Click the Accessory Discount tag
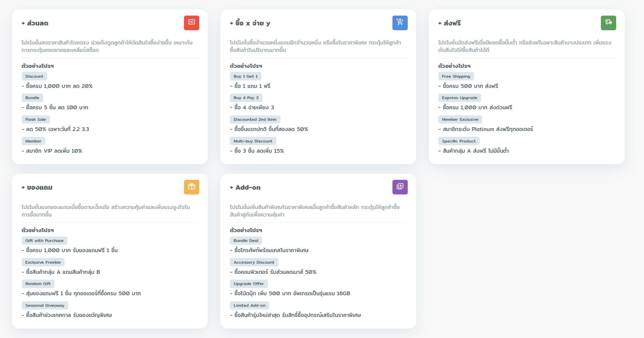644x338 pixels. (x=254, y=262)
